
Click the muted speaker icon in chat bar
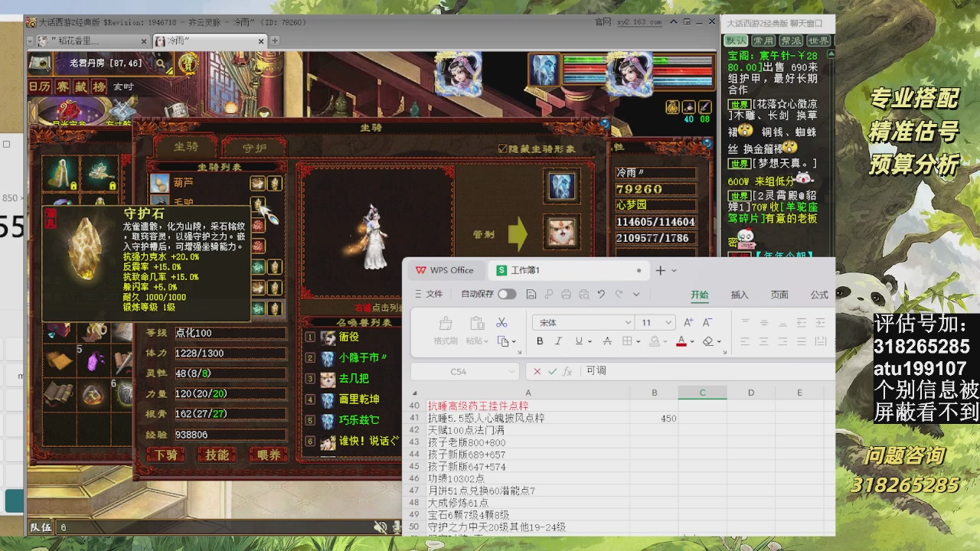pos(380,527)
